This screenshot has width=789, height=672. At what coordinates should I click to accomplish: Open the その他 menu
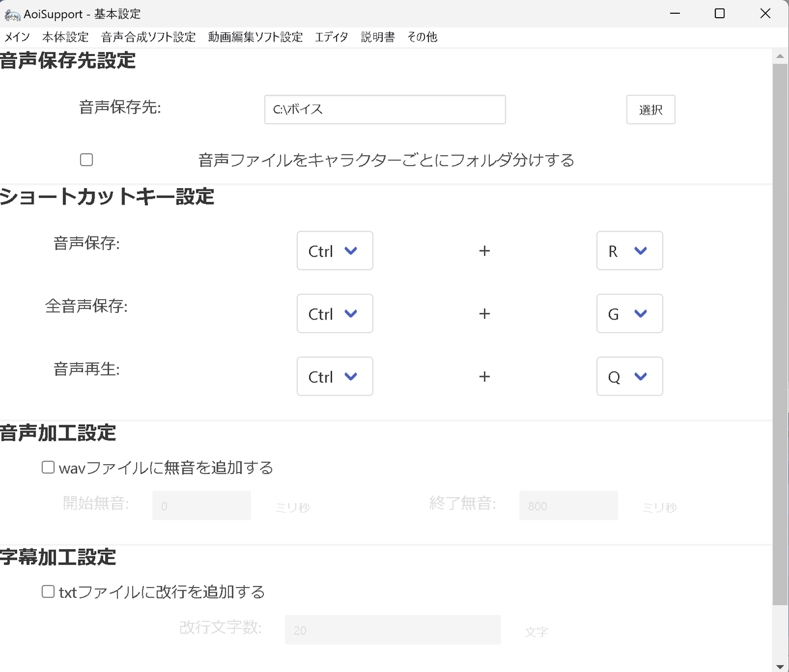click(422, 37)
